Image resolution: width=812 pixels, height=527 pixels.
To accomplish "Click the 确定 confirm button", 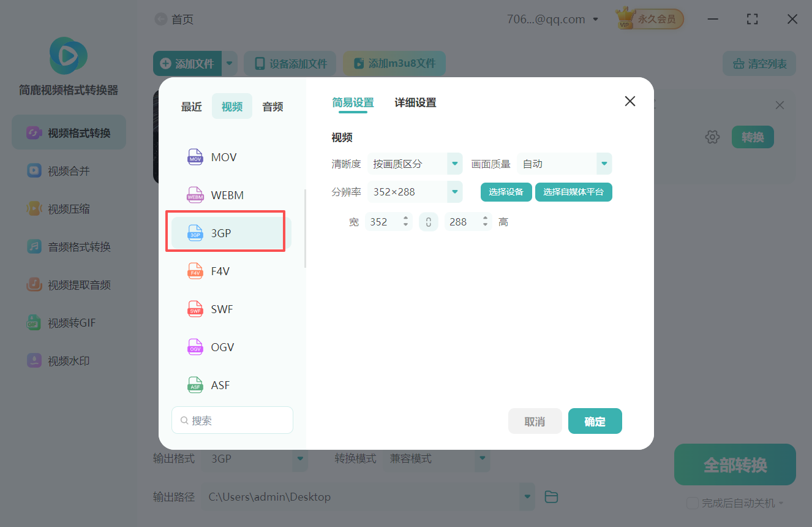I will [595, 421].
